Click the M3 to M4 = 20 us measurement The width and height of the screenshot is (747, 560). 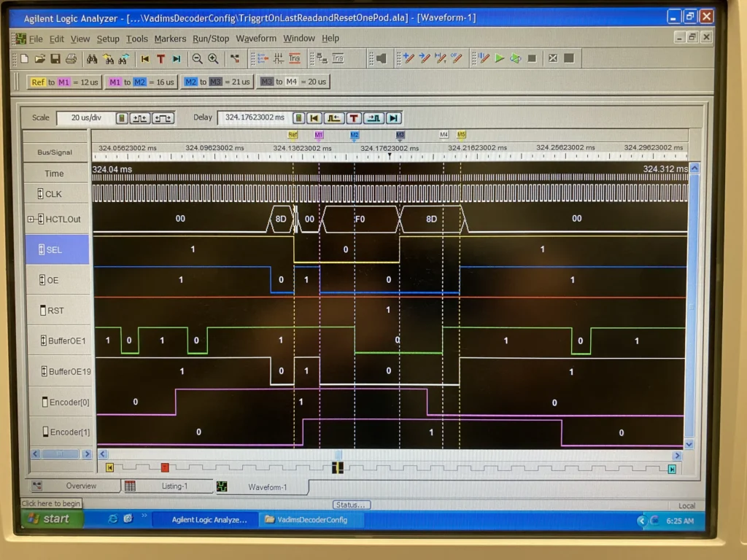[293, 82]
